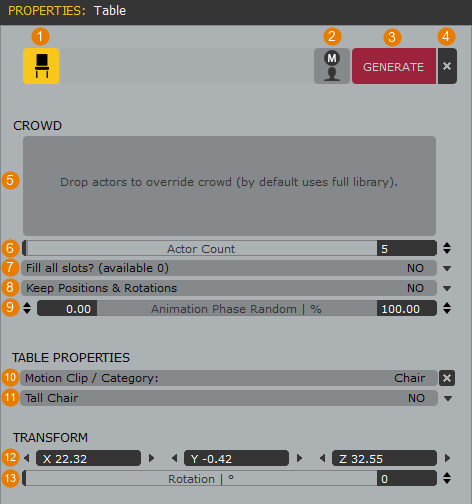Increase Z position with right arrow
472x504 pixels.
pos(447,458)
